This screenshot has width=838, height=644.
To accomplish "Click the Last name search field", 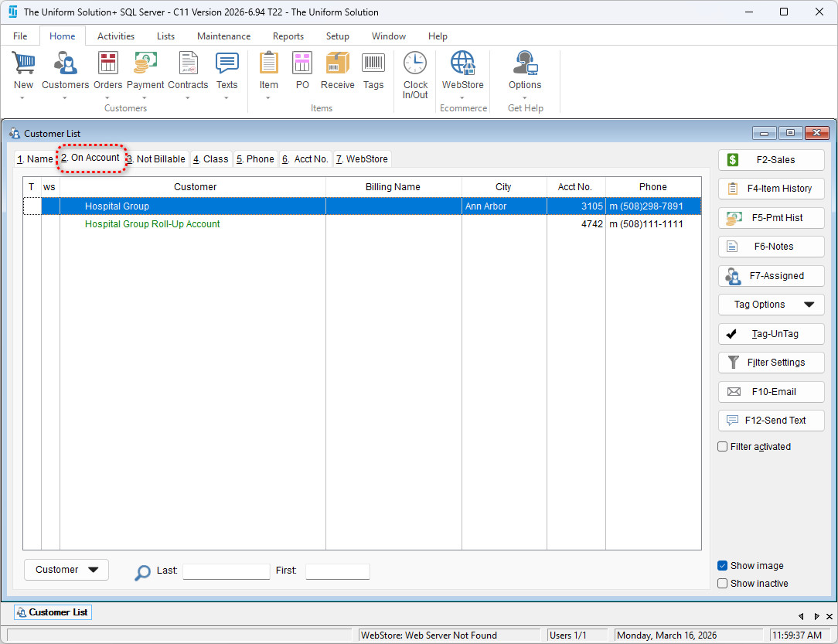I will (226, 571).
